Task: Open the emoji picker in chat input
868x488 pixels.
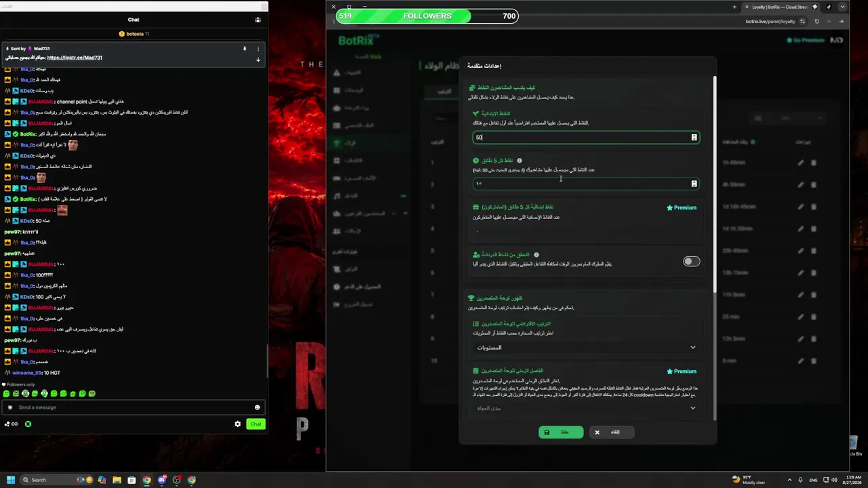Action: pyautogui.click(x=257, y=407)
